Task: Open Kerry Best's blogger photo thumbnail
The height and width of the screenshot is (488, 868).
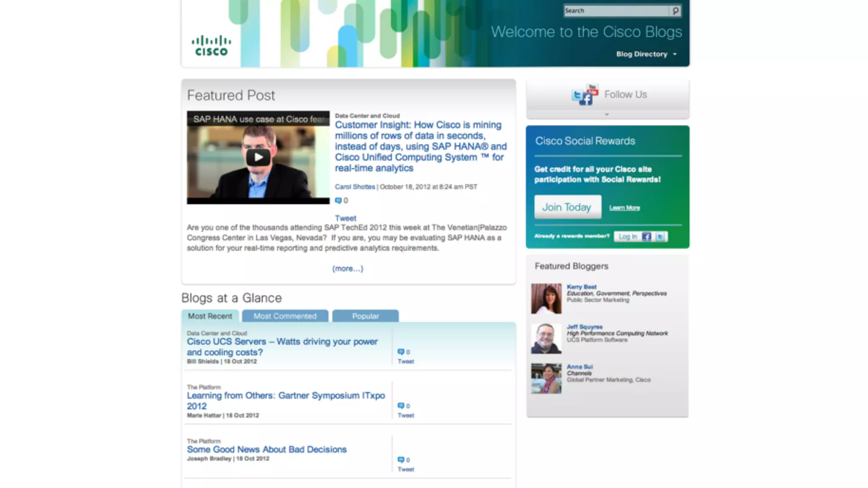Action: [x=546, y=299]
